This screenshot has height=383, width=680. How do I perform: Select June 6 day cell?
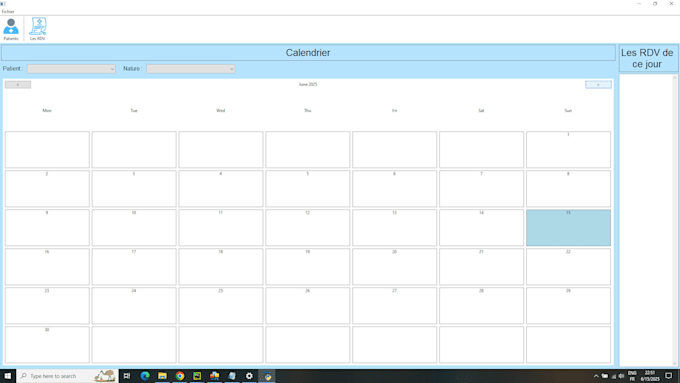click(x=395, y=189)
